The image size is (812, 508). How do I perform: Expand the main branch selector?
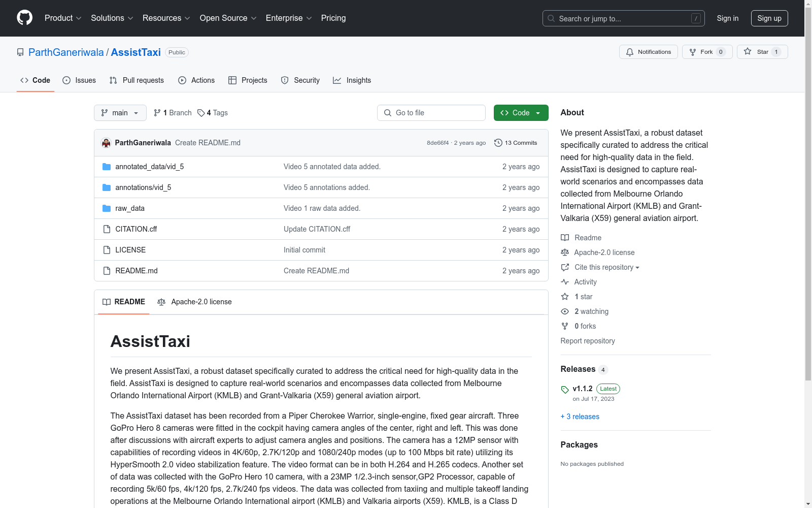click(x=120, y=113)
